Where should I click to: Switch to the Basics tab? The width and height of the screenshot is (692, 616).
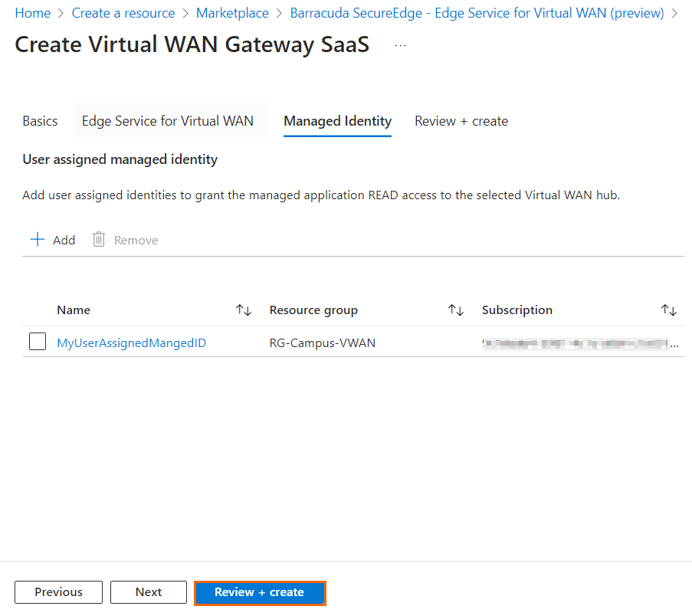[40, 121]
